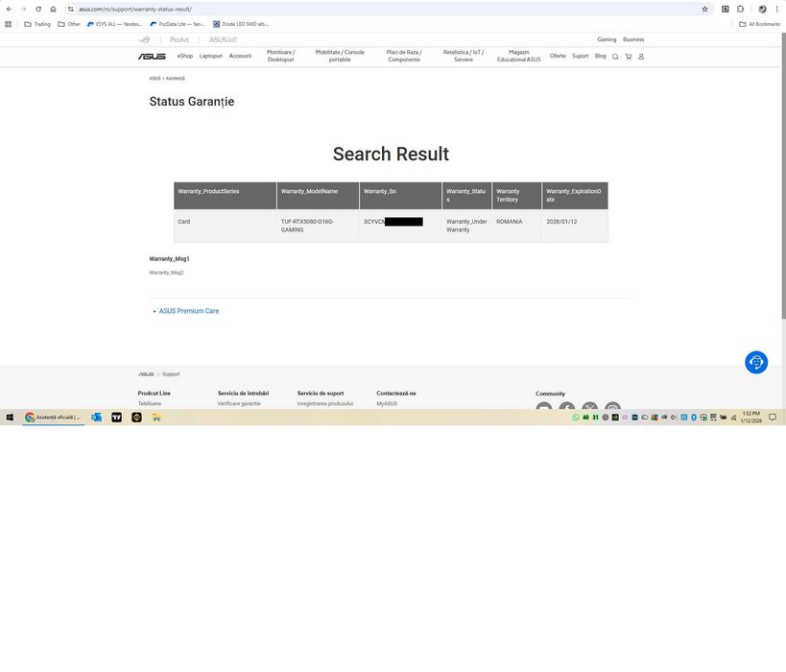Click the Chrome side panel icon

point(726,9)
